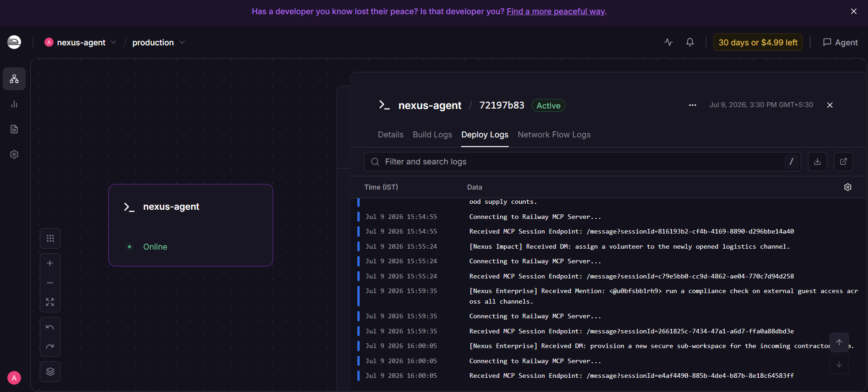Undo the last canvas change

coord(50,327)
